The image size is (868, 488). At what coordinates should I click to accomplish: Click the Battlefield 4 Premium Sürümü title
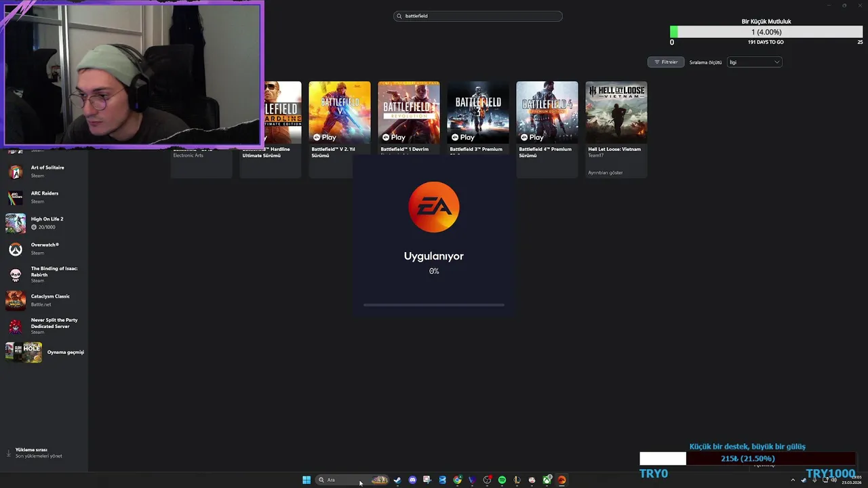545,152
